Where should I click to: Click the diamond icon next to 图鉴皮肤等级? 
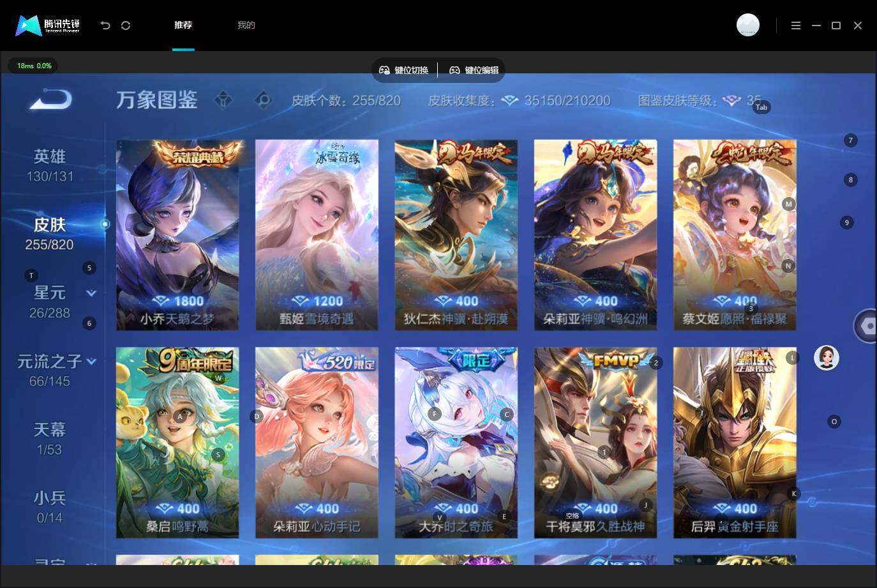coord(731,101)
